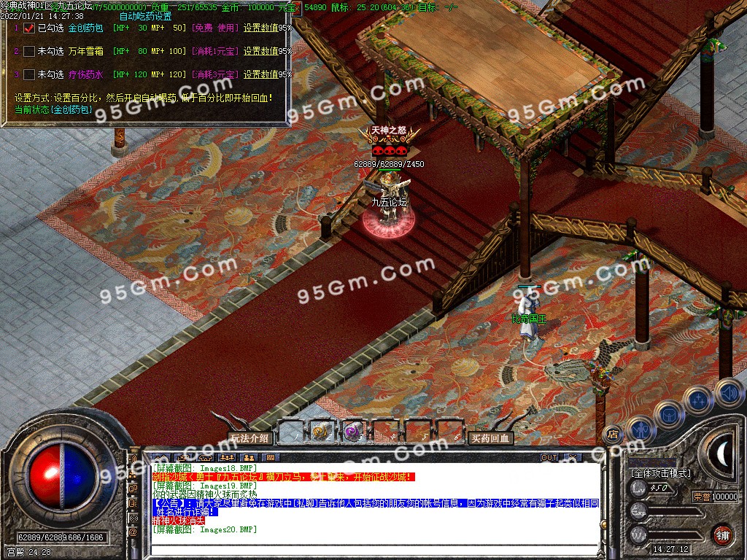This screenshot has height=560, width=747.
Task: Click 设置数值 link for 金创药包
Action: tap(260, 28)
